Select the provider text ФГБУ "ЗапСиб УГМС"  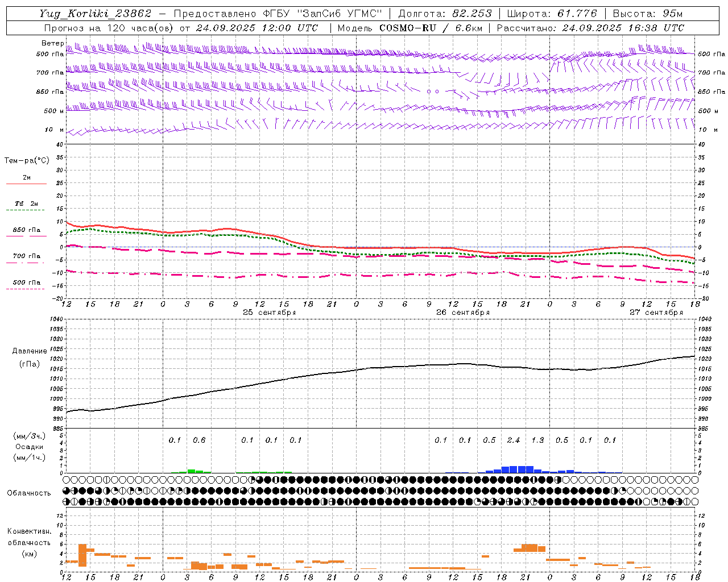pyautogui.click(x=323, y=14)
